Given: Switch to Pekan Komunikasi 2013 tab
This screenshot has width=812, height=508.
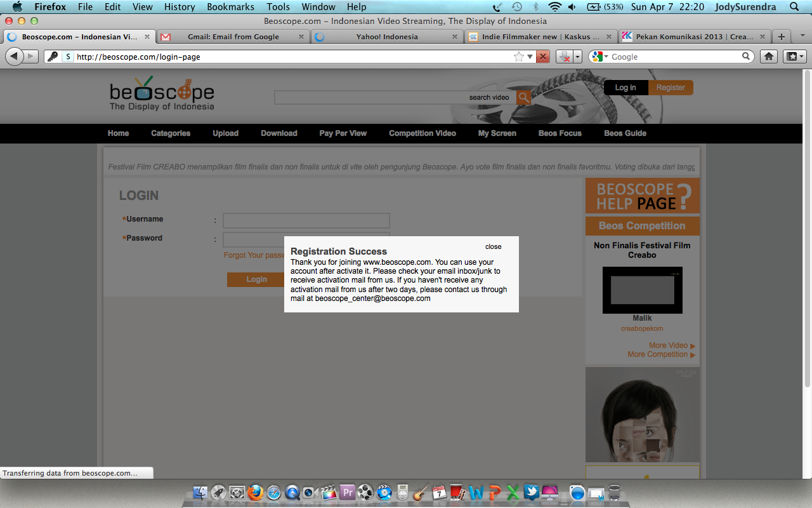Looking at the screenshot, I should [695, 37].
